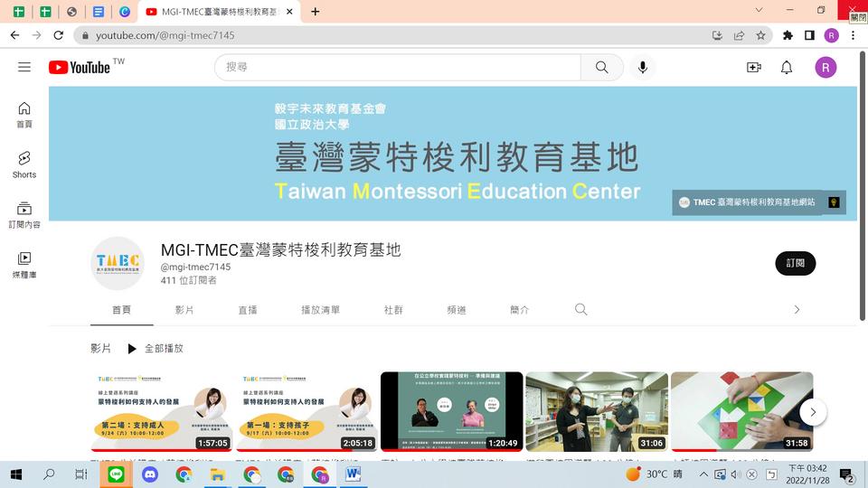The height and width of the screenshot is (488, 868).
Task: Select the 首頁 channel tab
Action: click(x=121, y=310)
